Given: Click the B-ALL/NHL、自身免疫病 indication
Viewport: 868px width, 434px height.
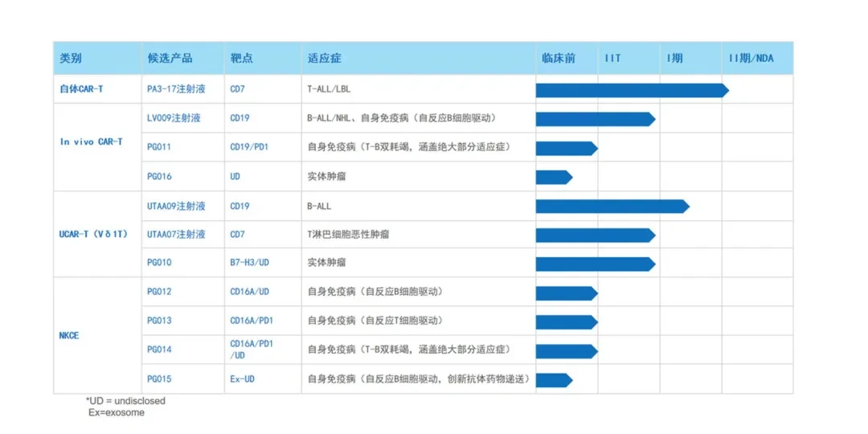Looking at the screenshot, I should 401,117.
